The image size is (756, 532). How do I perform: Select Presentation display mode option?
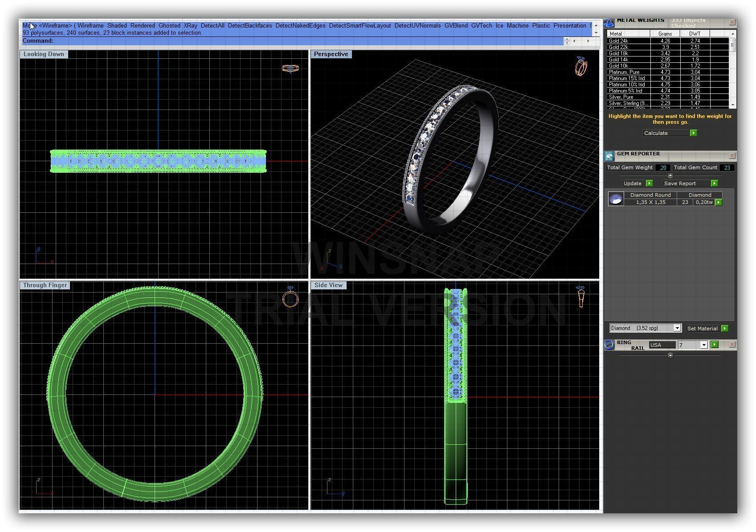pyautogui.click(x=570, y=26)
